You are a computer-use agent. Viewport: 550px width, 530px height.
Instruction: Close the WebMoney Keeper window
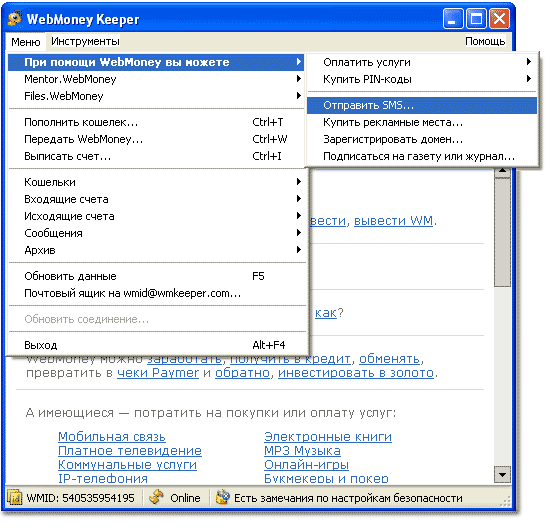click(499, 19)
